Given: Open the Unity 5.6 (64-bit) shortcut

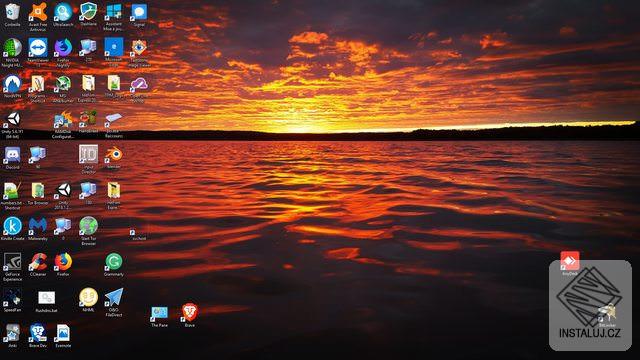Looking at the screenshot, I should click(13, 119).
